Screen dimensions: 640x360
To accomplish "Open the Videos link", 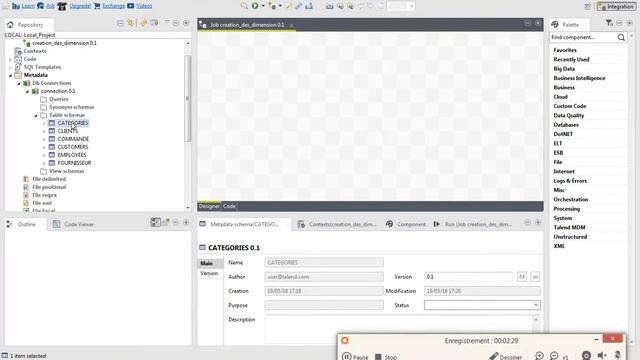I will pos(144,6).
